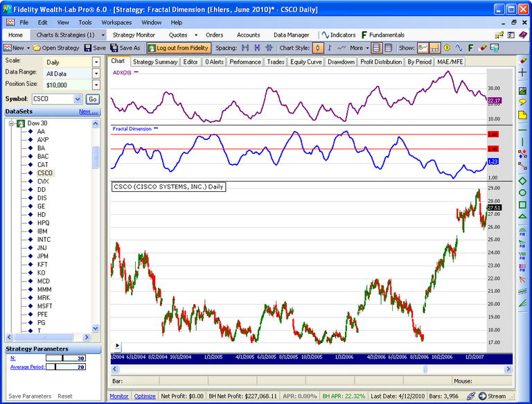Image resolution: width=532 pixels, height=404 pixels.
Task: Click the Save icon button
Action: click(x=95, y=48)
